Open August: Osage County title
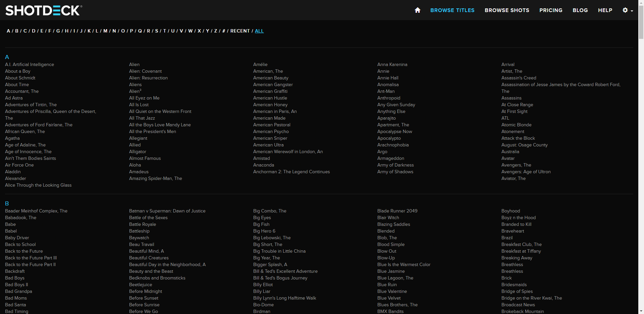The width and height of the screenshot is (644, 314). tap(525, 145)
